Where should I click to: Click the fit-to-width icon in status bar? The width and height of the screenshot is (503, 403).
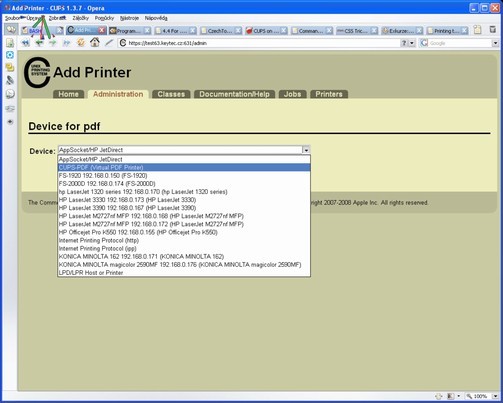(439, 396)
